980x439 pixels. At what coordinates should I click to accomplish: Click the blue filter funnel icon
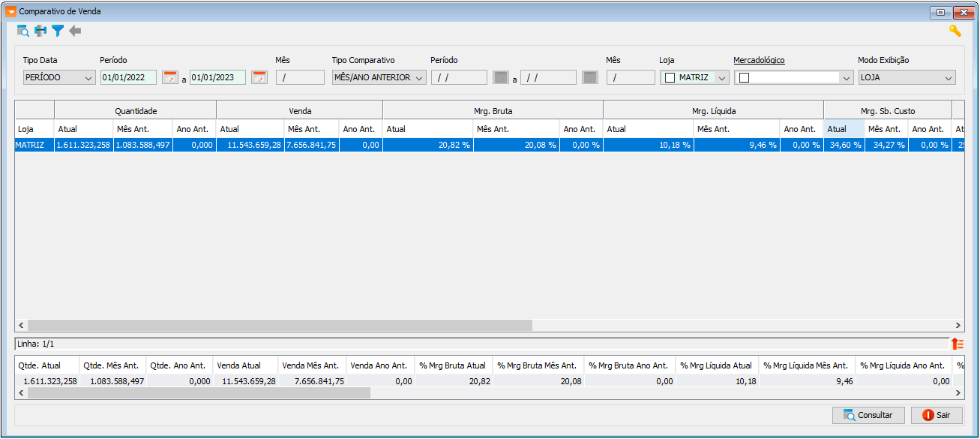point(58,31)
